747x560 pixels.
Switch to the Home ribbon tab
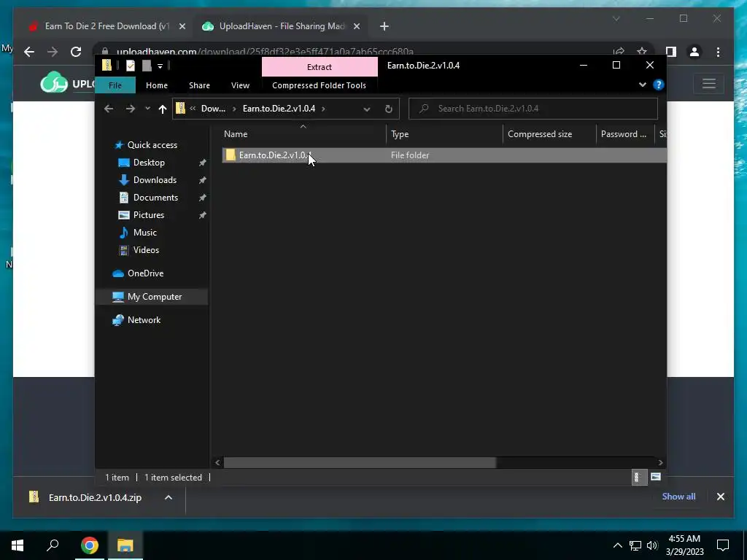157,85
